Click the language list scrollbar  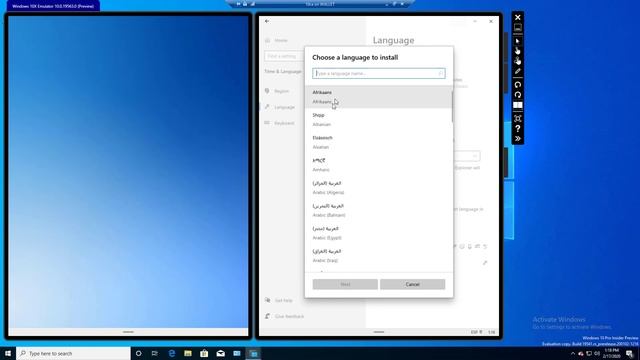452,106
